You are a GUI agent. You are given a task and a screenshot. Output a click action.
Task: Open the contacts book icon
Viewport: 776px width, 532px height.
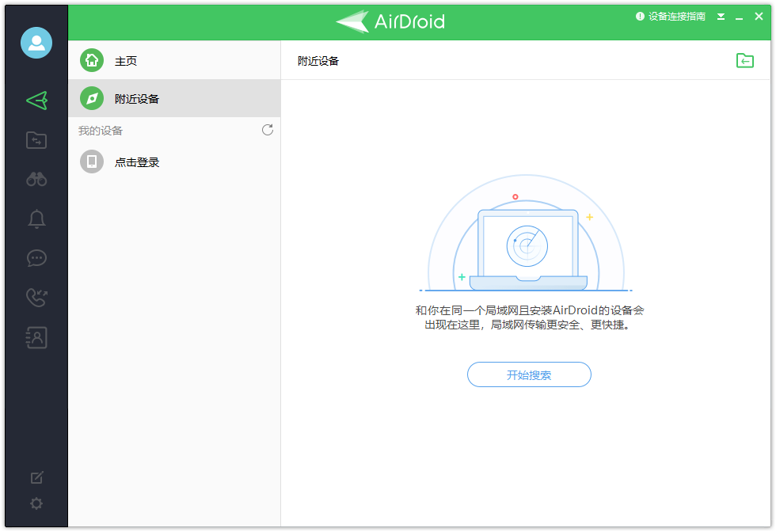pos(36,337)
